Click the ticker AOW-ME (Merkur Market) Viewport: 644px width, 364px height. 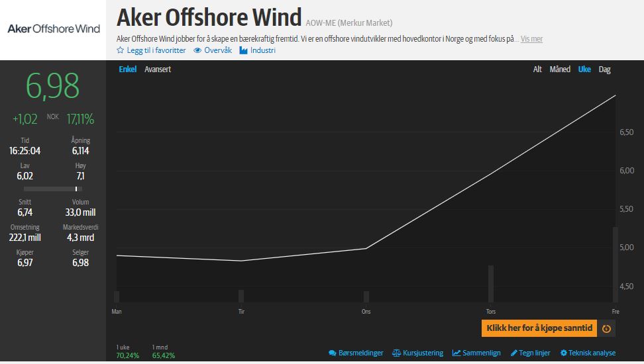click(x=349, y=23)
